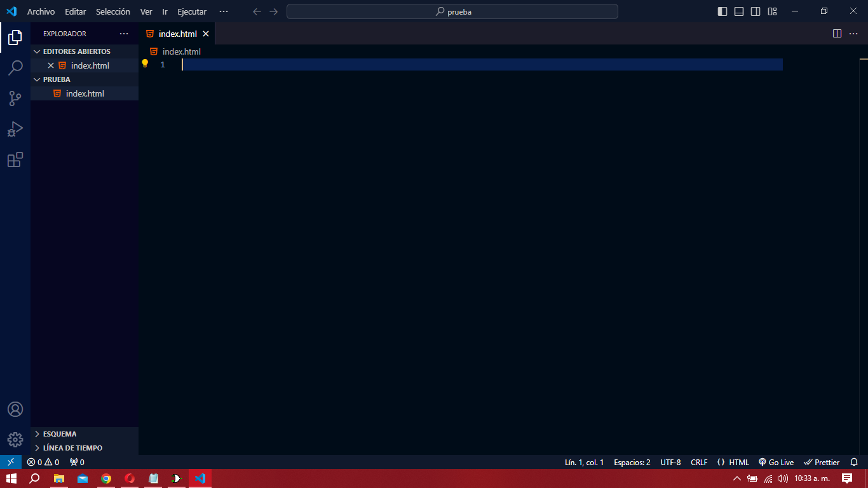Open the Source Control view
This screenshot has height=488, width=868.
coord(15,98)
